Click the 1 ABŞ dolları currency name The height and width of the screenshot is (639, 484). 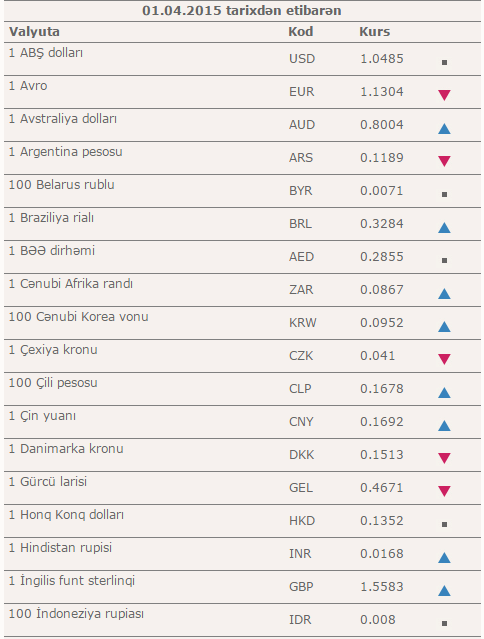point(46,53)
